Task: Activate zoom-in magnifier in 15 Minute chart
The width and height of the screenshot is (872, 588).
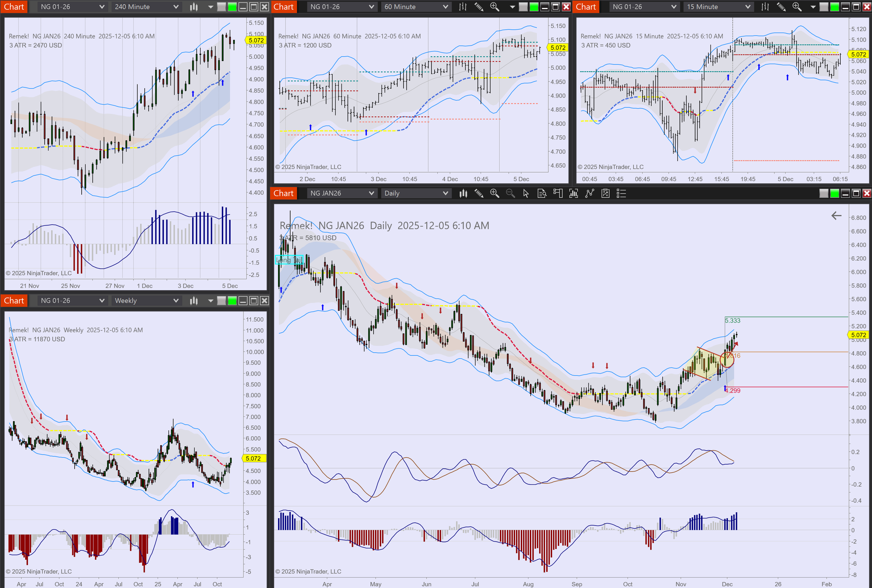Action: pyautogui.click(x=797, y=7)
